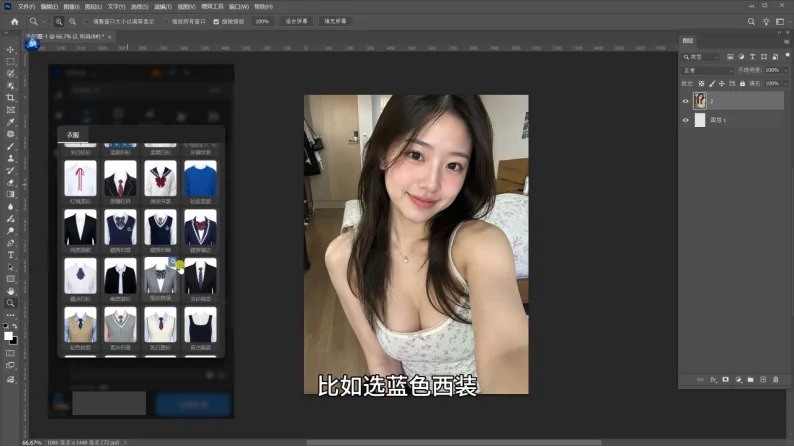Open the 文字 menu
Image resolution: width=794 pixels, height=447 pixels.
pyautogui.click(x=116, y=7)
